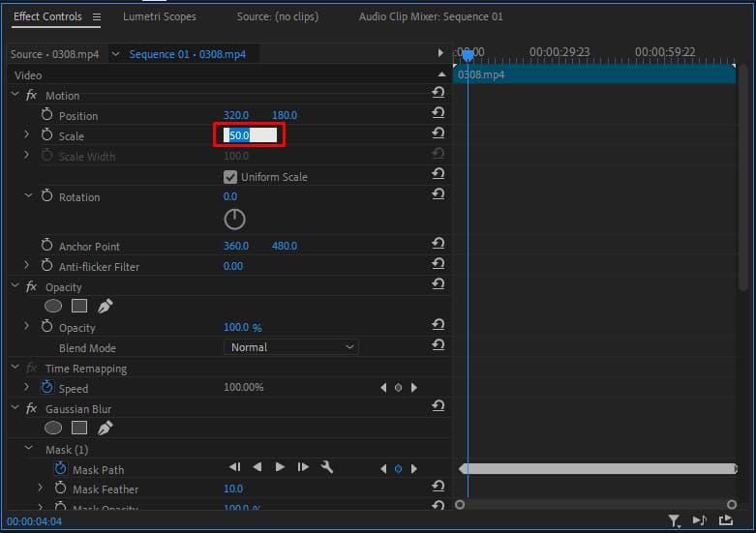Uncheck the Uniform Scale checkbox

(x=230, y=177)
